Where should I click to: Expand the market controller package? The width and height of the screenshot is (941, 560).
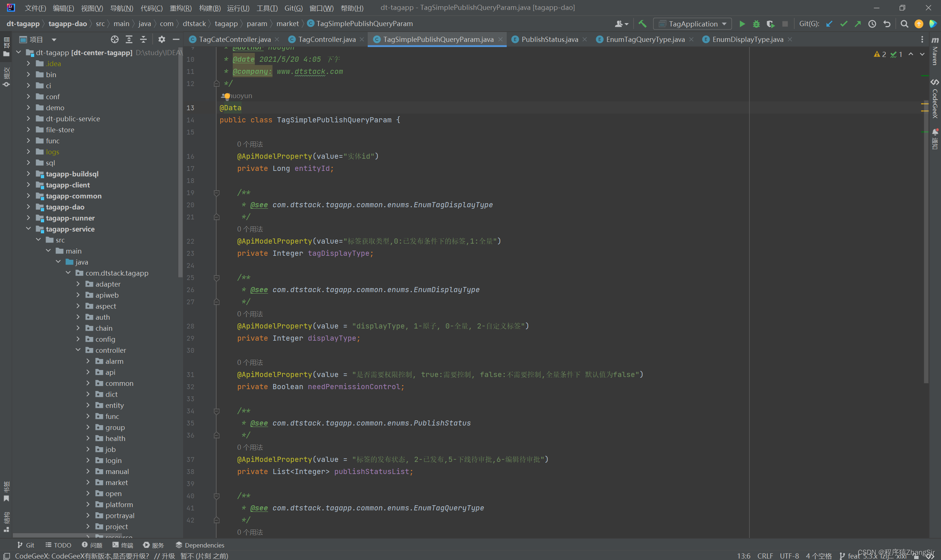tap(88, 482)
